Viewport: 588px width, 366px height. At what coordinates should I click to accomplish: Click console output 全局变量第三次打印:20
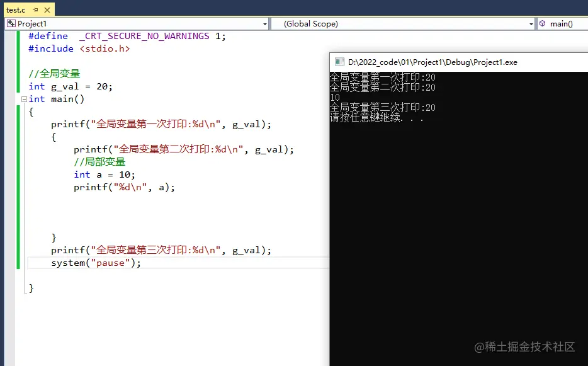tap(383, 108)
